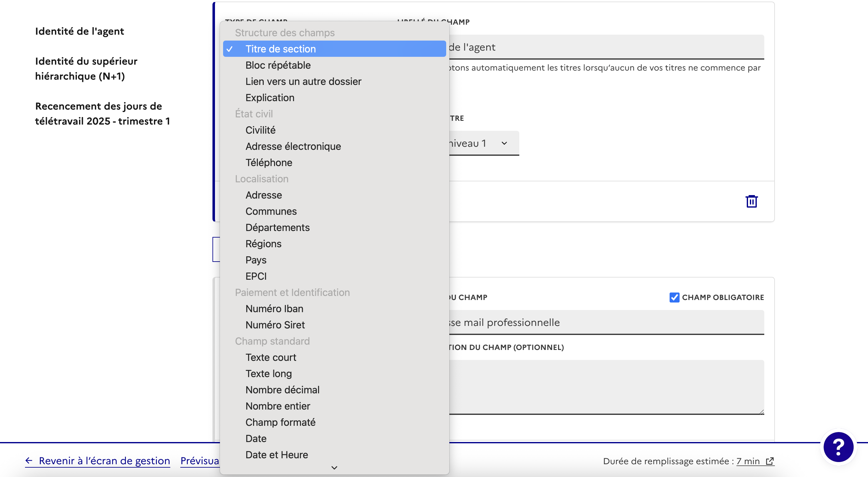Screen dimensions: 868x477
Task: Open the round help question mark button
Action: pos(838,447)
